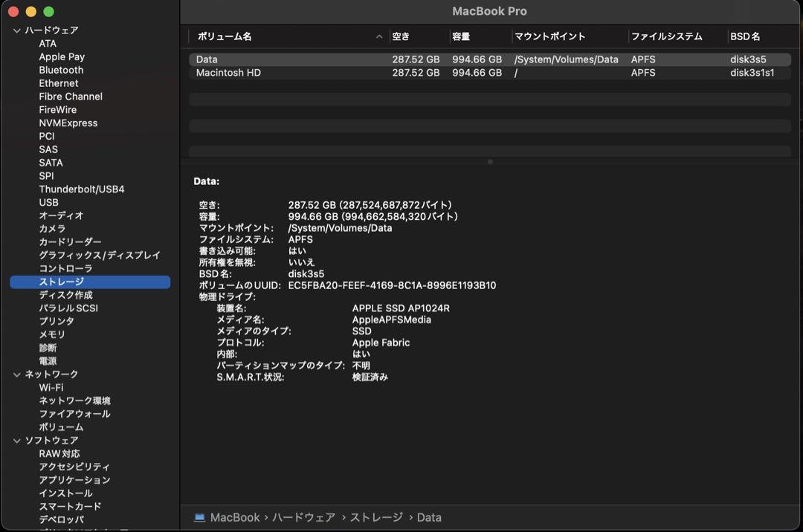Click the volume UUID value
This screenshot has height=532, width=803.
(x=392, y=285)
